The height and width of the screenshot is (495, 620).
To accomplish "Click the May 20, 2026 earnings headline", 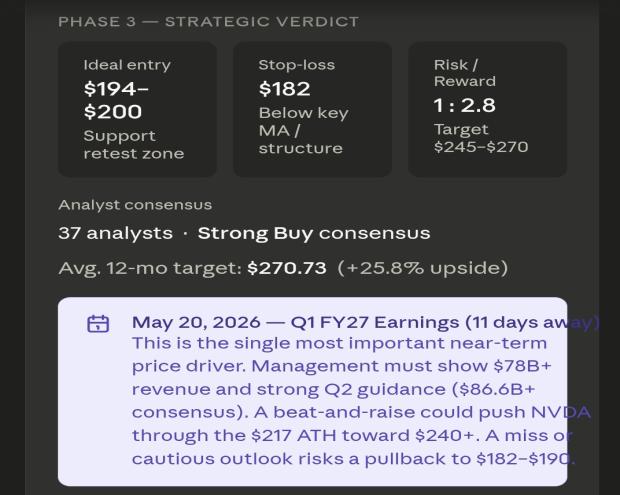I will (x=366, y=323).
